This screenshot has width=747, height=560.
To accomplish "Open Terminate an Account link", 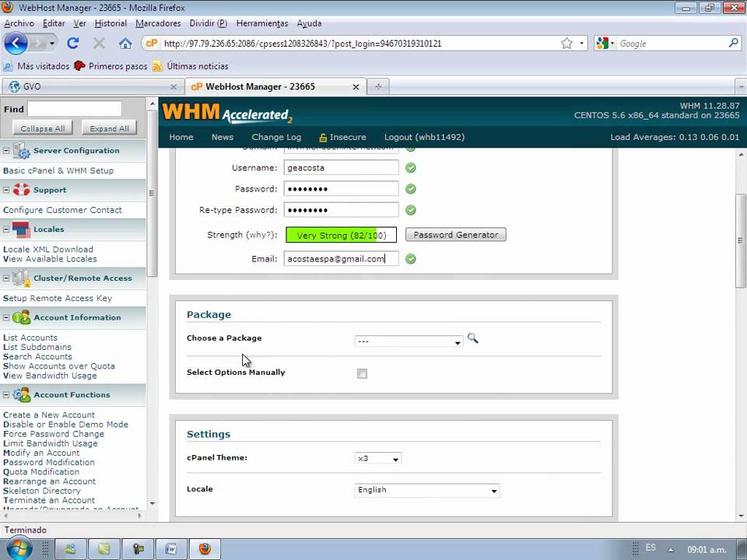I will click(x=49, y=500).
